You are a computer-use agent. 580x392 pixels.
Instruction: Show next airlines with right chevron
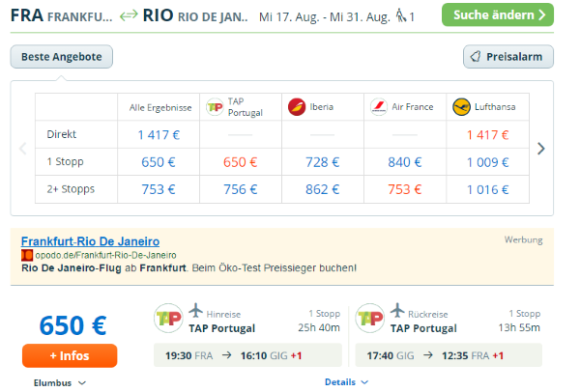540,149
